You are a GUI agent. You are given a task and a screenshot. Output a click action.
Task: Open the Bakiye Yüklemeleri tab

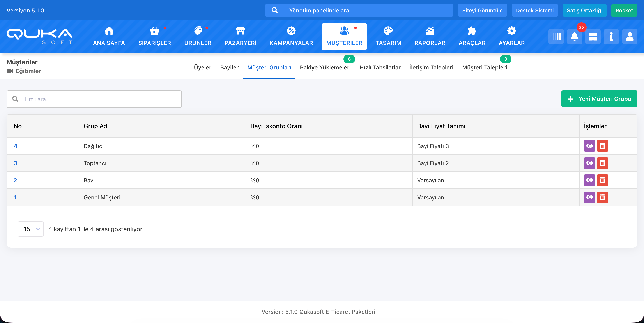point(325,67)
